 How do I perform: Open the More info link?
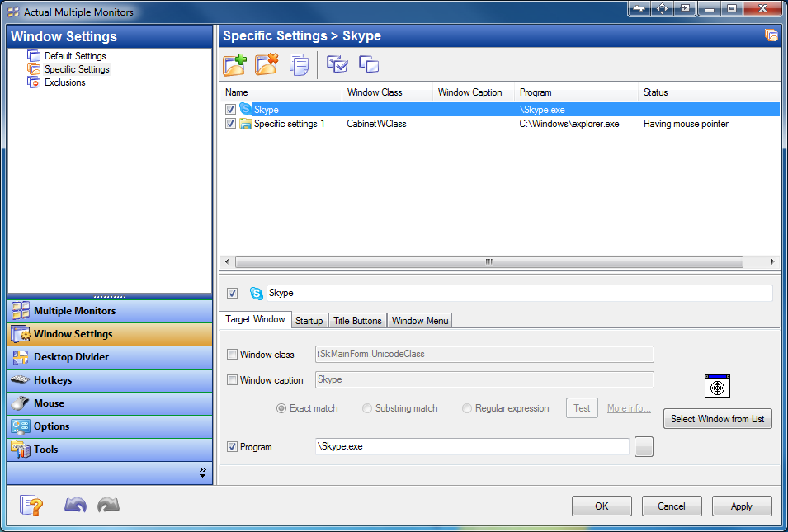click(x=629, y=408)
